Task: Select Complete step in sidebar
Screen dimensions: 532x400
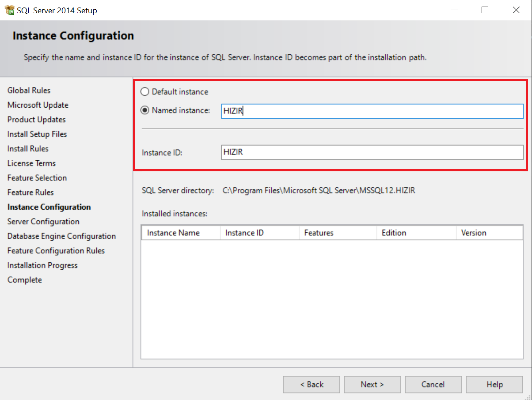Action: coord(25,280)
